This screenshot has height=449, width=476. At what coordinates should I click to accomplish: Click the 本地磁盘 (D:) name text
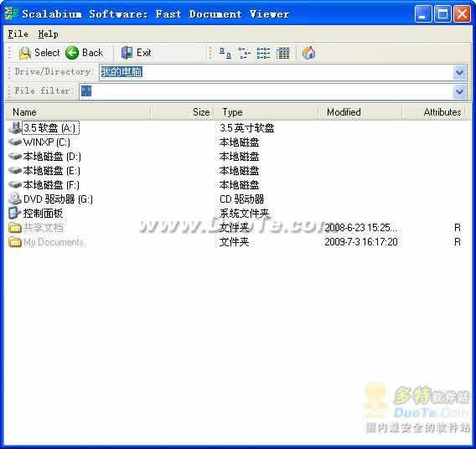[x=52, y=157]
